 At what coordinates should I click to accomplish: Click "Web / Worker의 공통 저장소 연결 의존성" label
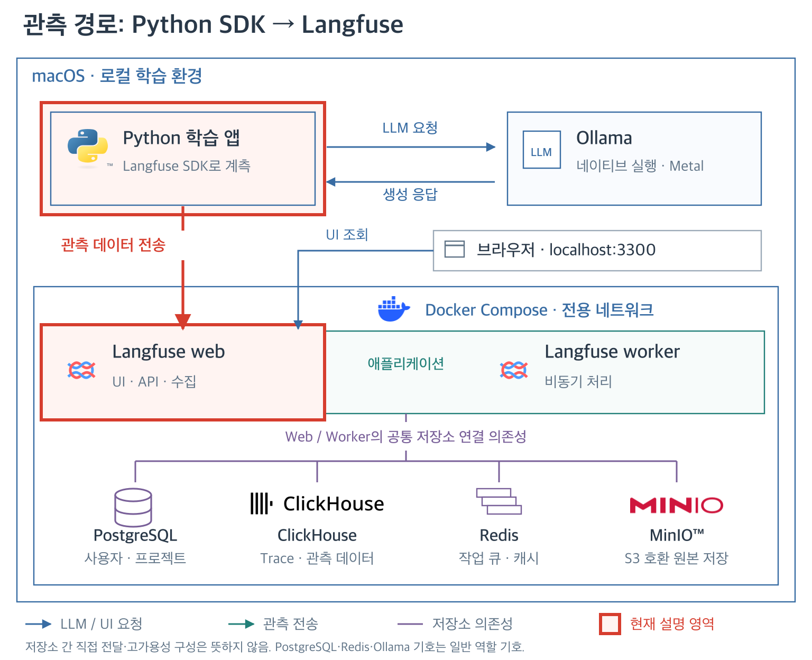click(406, 436)
